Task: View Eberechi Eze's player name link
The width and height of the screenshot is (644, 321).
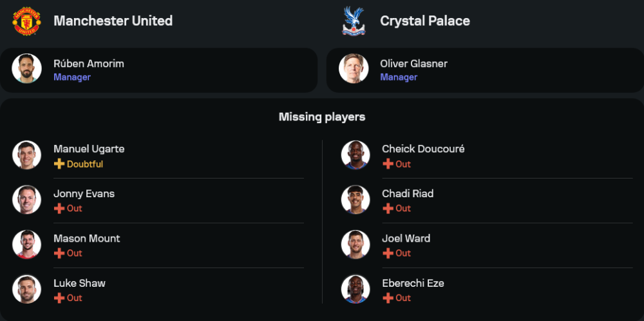Action: point(413,283)
